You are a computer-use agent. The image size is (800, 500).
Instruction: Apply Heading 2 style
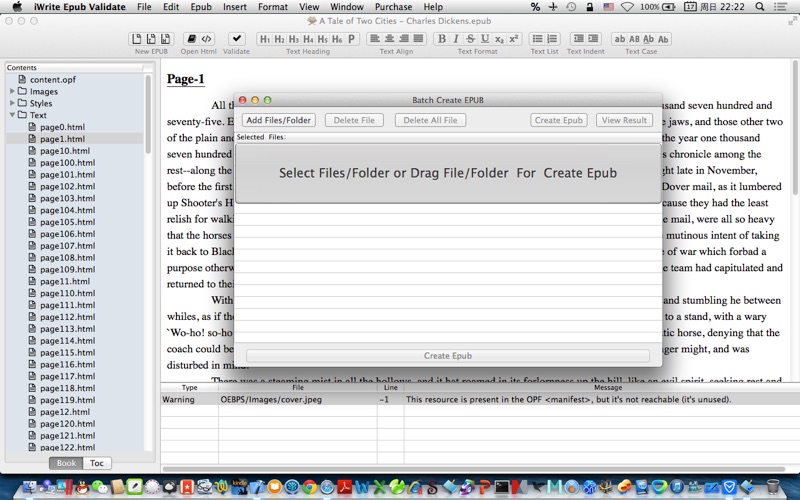click(x=279, y=39)
